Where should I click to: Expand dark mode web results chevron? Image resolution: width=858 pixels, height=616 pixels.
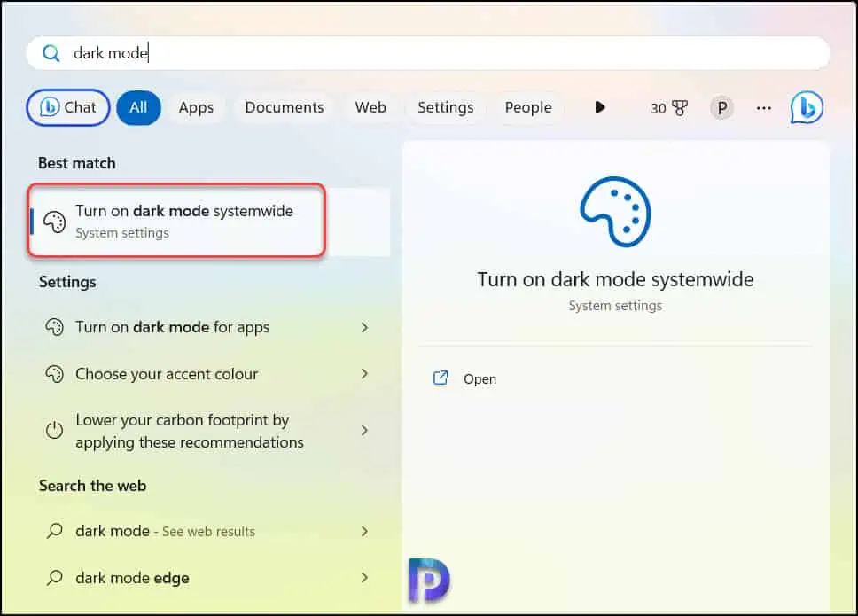coord(364,531)
